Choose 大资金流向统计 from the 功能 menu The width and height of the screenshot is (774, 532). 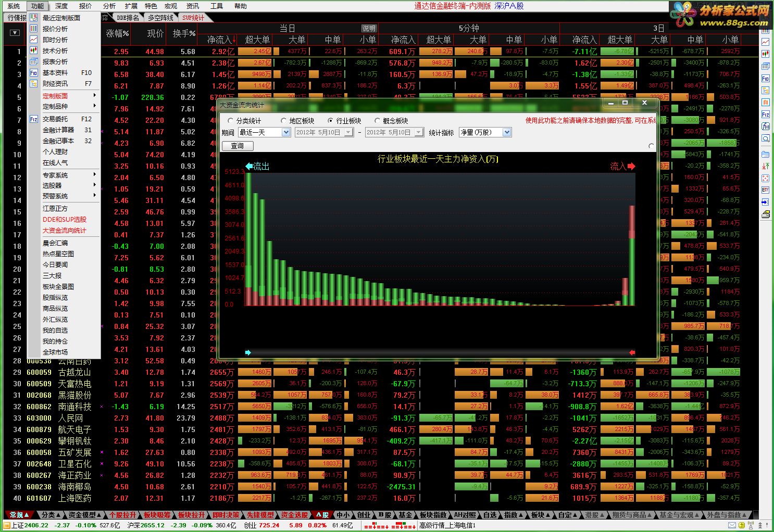[x=64, y=230]
